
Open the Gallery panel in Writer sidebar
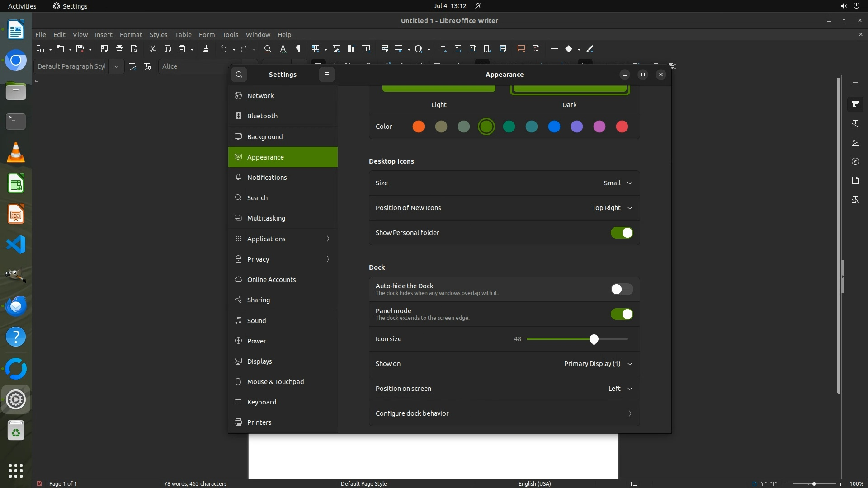pos(855,142)
